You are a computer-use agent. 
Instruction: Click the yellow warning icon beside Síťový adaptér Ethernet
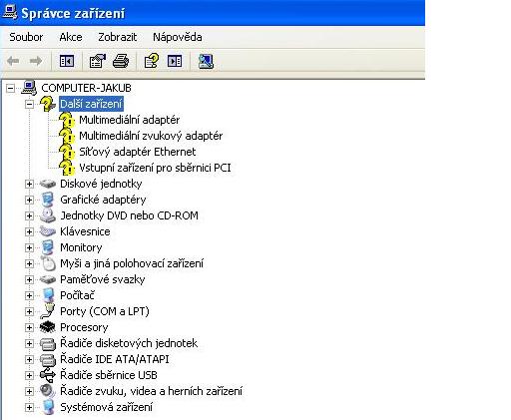pos(67,152)
